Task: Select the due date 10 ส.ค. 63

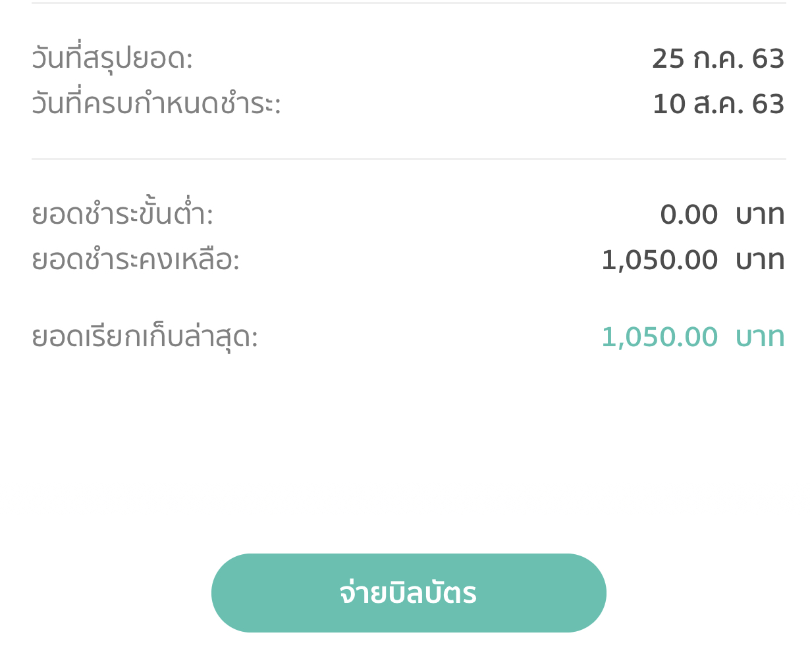Action: pos(718,104)
